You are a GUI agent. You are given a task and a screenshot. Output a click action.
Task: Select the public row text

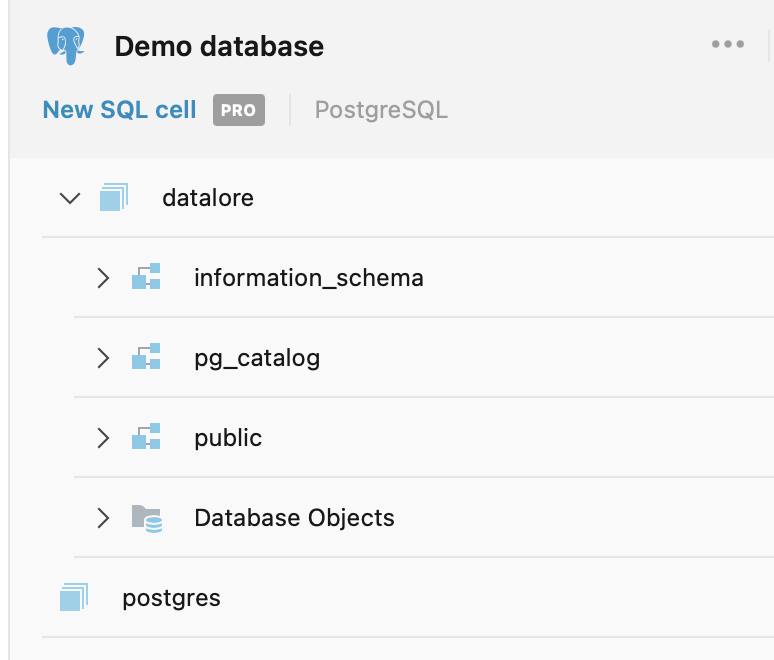228,438
